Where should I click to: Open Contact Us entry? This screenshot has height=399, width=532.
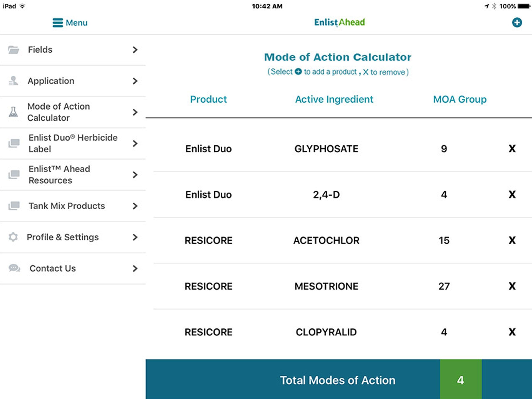pos(73,269)
